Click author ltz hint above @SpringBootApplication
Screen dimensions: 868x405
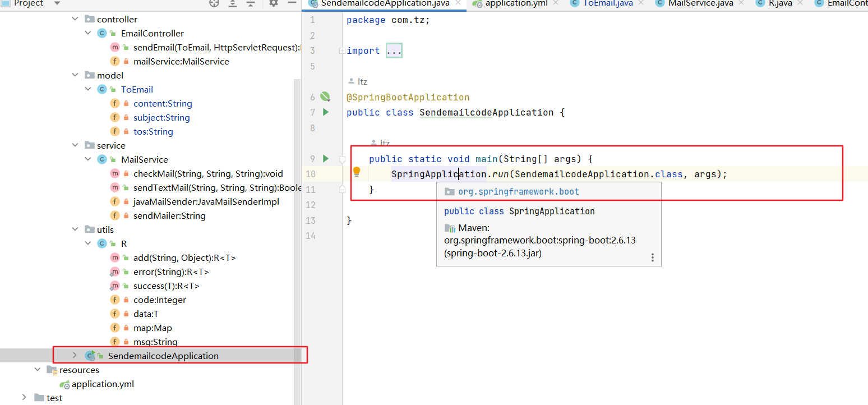pos(358,81)
